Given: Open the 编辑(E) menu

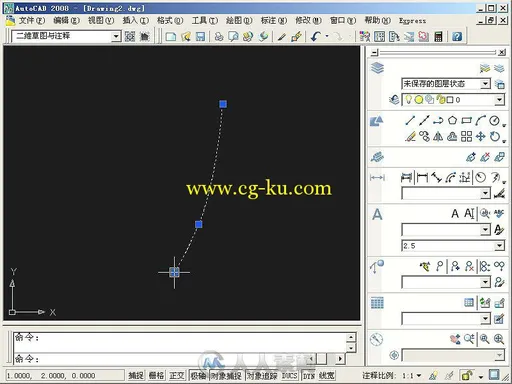Looking at the screenshot, I should [x=66, y=21].
